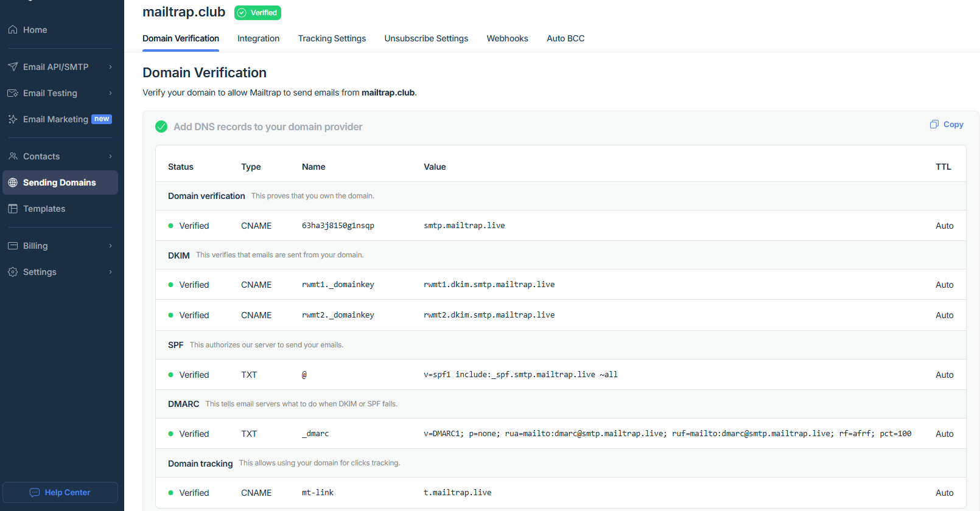Click the SPF record value text
Image resolution: width=980 pixels, height=511 pixels.
coord(520,375)
